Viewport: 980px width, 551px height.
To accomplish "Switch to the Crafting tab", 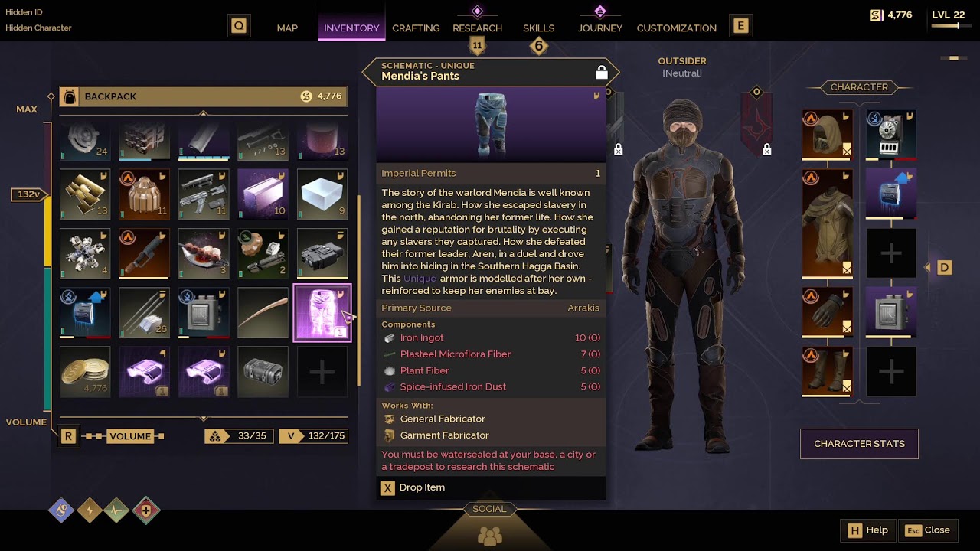I will [x=416, y=28].
